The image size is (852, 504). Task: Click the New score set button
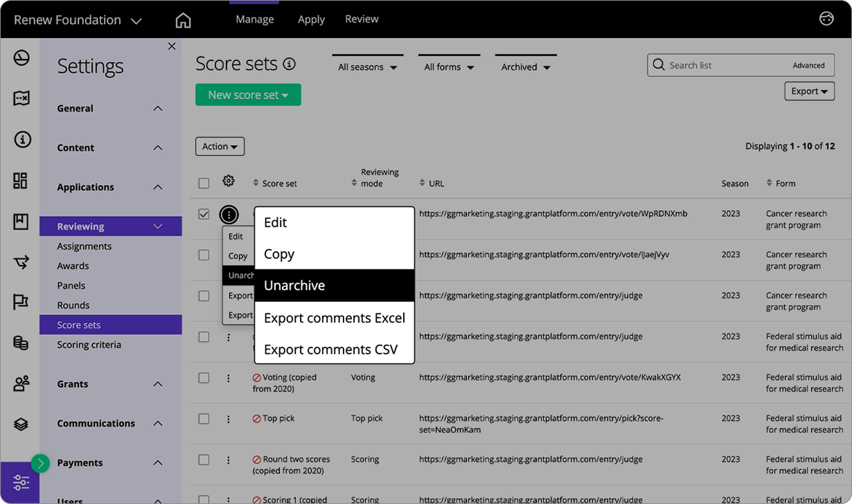pos(248,94)
